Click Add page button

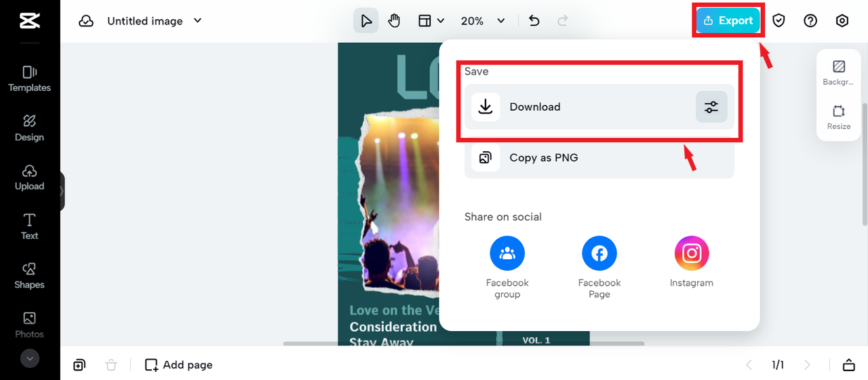pyautogui.click(x=179, y=365)
